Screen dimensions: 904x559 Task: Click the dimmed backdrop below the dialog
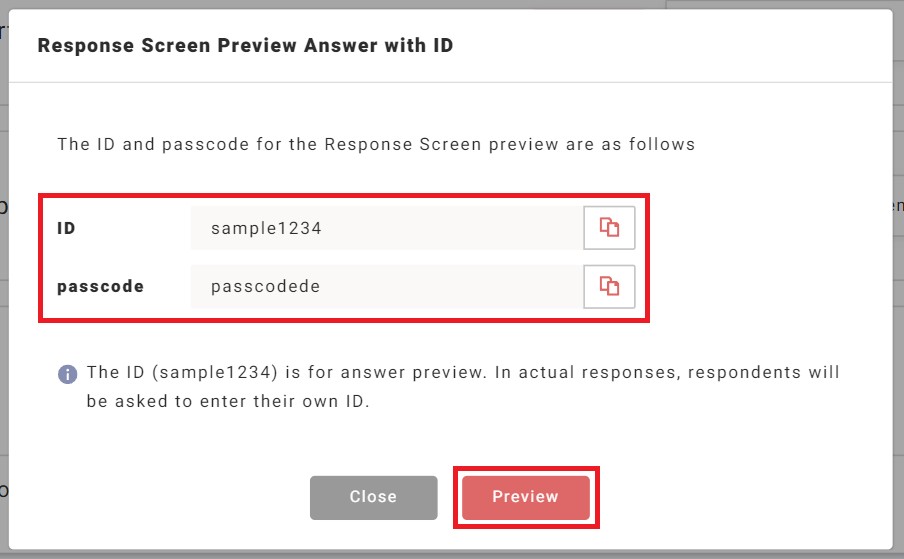tap(450, 554)
